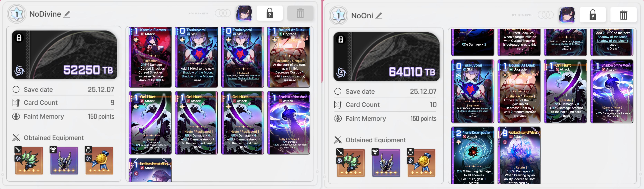Toggle the lock on NoDivine save

(x=270, y=13)
